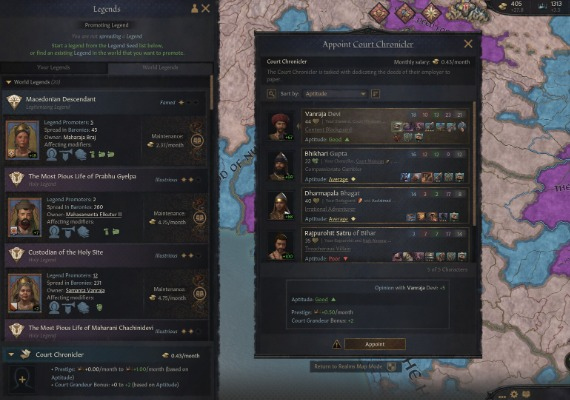Click the settings gear icon at bottom right

514,394
